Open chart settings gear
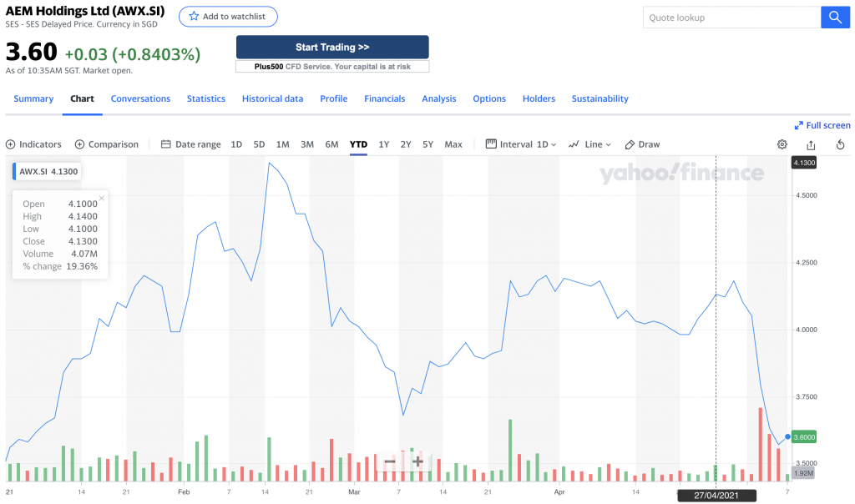Screen dimensions: 855x504 (x=782, y=144)
